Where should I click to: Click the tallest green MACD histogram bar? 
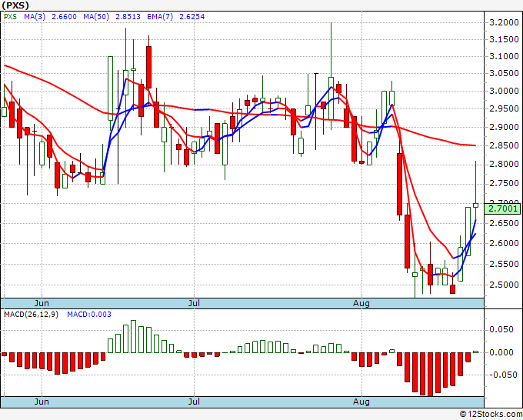pyautogui.click(x=133, y=336)
